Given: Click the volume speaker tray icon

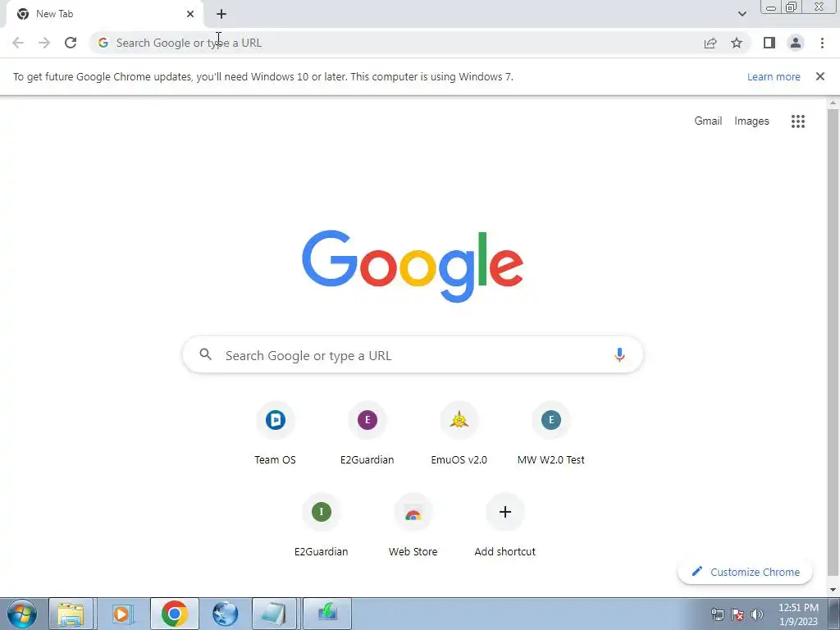Looking at the screenshot, I should pyautogui.click(x=757, y=614).
